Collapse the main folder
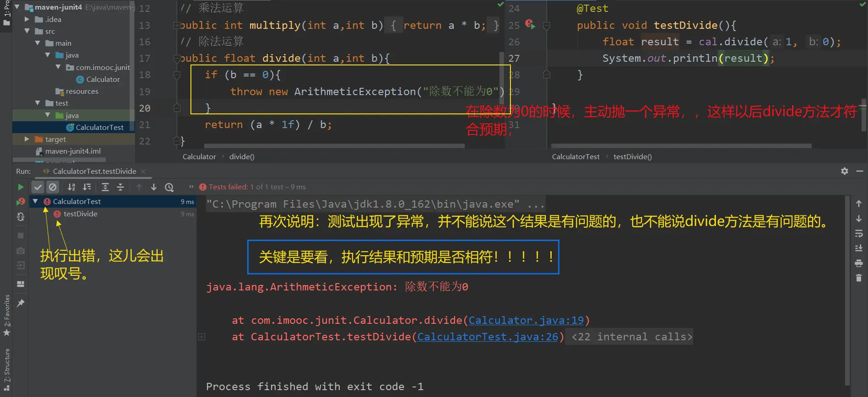The width and height of the screenshot is (868, 397). [38, 43]
